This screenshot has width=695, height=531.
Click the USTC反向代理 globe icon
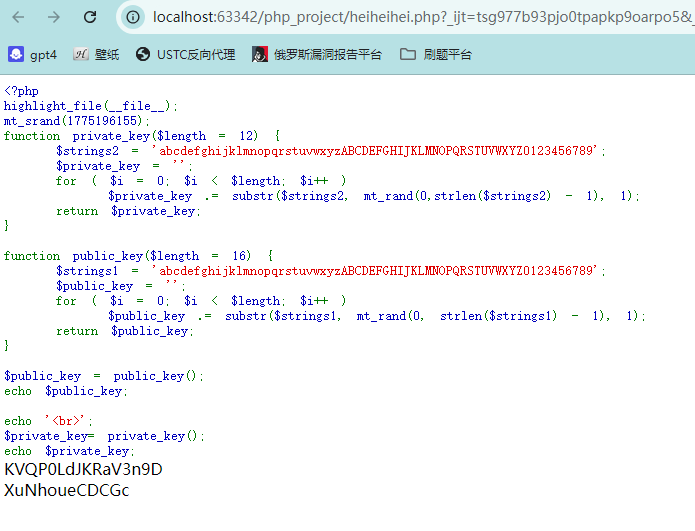(x=143, y=54)
